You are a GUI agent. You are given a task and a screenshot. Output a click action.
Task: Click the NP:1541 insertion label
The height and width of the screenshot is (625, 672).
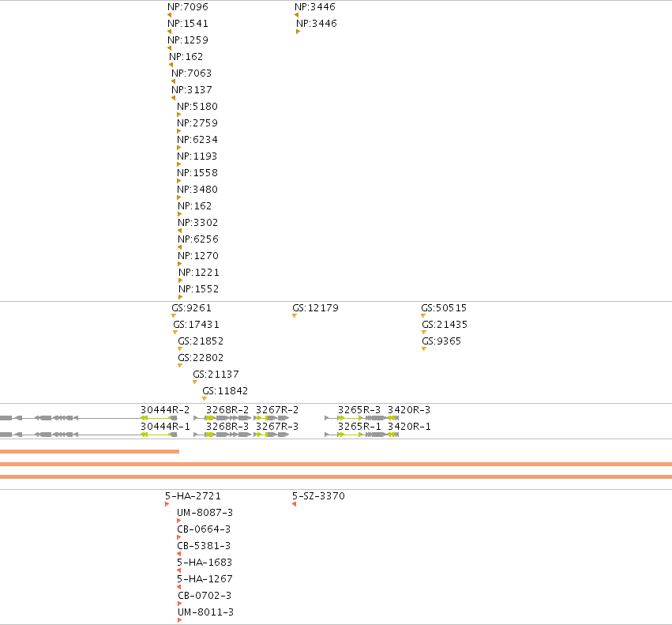tap(188, 24)
